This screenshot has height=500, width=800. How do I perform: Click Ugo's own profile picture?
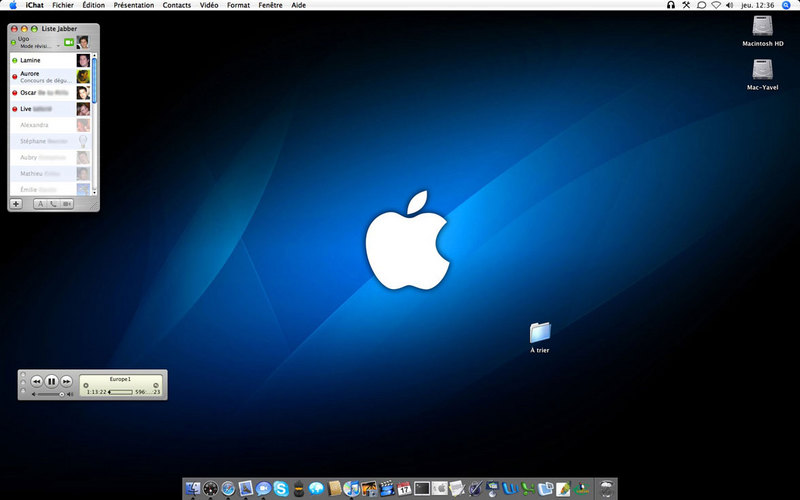[83, 42]
